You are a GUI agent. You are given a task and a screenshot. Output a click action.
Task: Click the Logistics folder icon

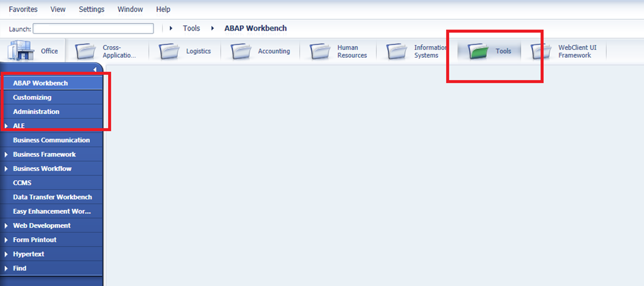pyautogui.click(x=170, y=52)
